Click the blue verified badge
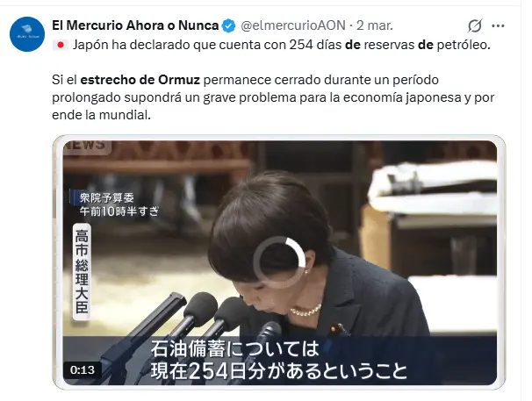 tap(228, 25)
